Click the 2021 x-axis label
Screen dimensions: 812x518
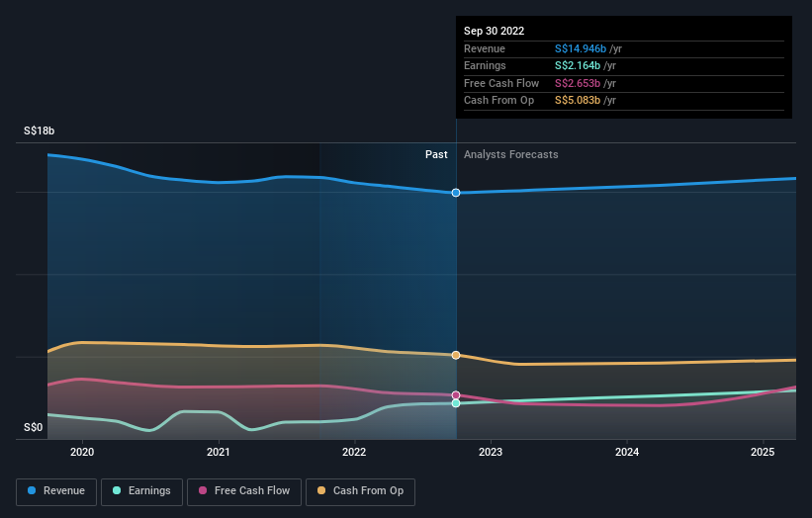[x=218, y=452]
